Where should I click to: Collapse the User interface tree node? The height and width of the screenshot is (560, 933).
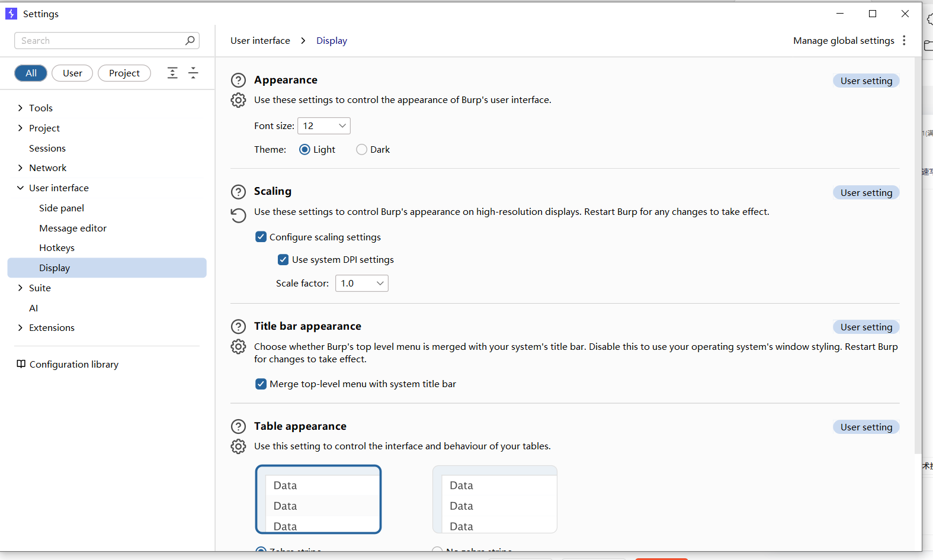21,188
